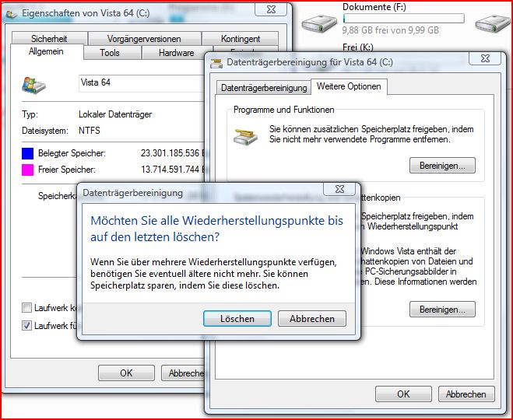Viewport: 513px width, 420px height.
Task: Open the Sicherheit tab in Eigenschaften
Action: 49,39
